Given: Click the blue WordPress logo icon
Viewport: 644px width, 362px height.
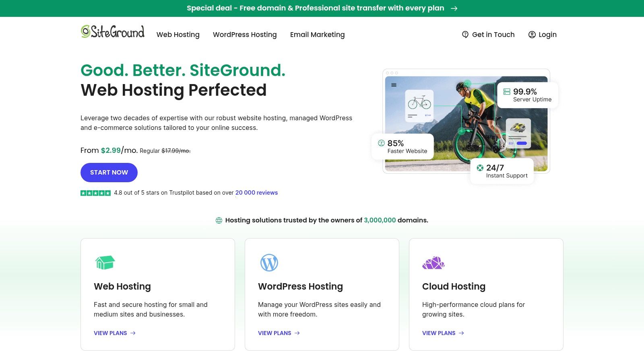Looking at the screenshot, I should 269,263.
